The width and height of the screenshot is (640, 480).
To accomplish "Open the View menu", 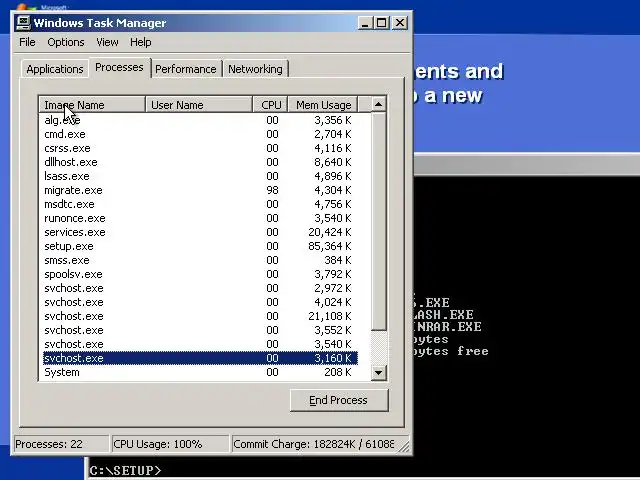I will (107, 42).
